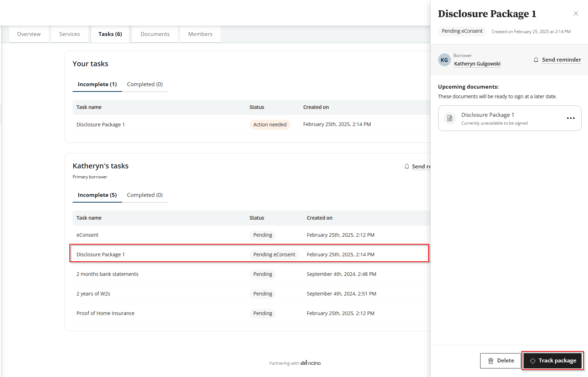The width and height of the screenshot is (588, 377).
Task: Select Incomplete (1) under Your tasks
Action: pyautogui.click(x=97, y=84)
